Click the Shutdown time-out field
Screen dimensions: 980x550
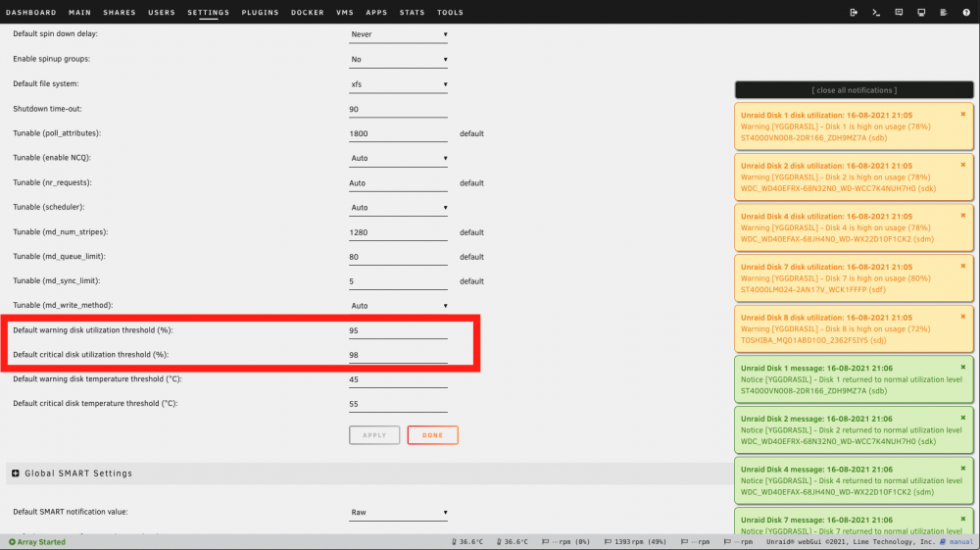pos(398,110)
